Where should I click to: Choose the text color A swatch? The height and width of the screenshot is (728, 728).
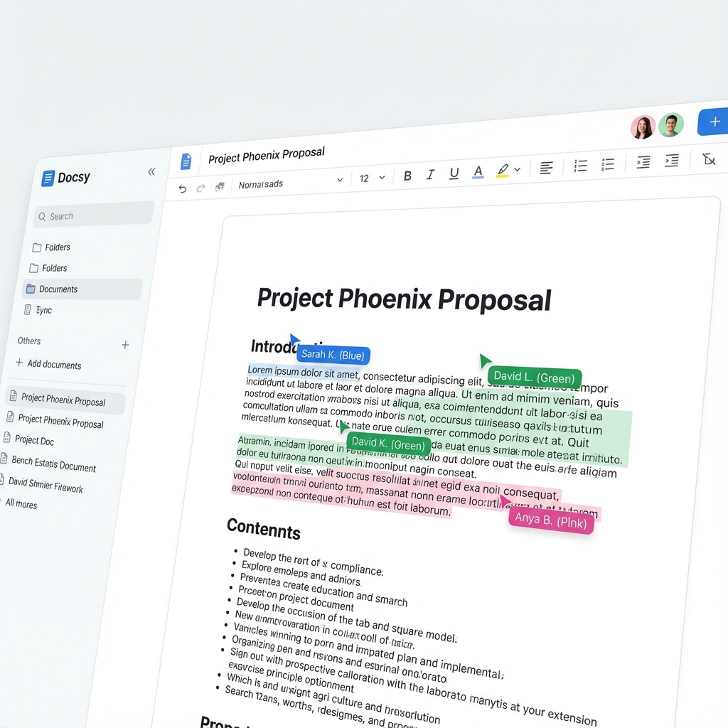tap(478, 171)
